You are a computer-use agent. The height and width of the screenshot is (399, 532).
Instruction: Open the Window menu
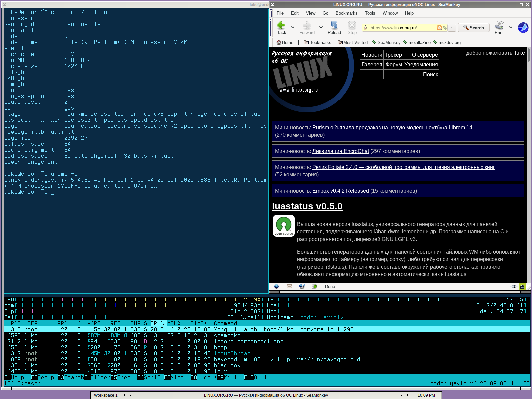click(x=390, y=13)
